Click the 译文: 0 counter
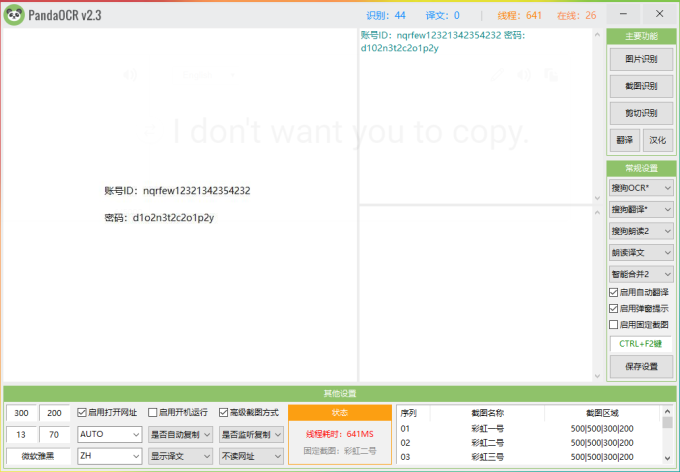This screenshot has width=680, height=472. [442, 16]
